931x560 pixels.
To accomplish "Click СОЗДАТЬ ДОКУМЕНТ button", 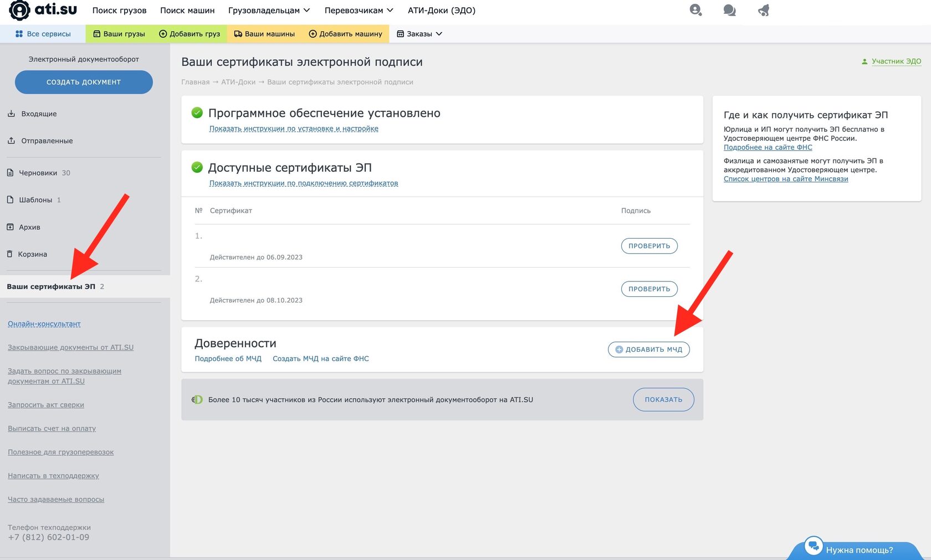I will tap(84, 82).
